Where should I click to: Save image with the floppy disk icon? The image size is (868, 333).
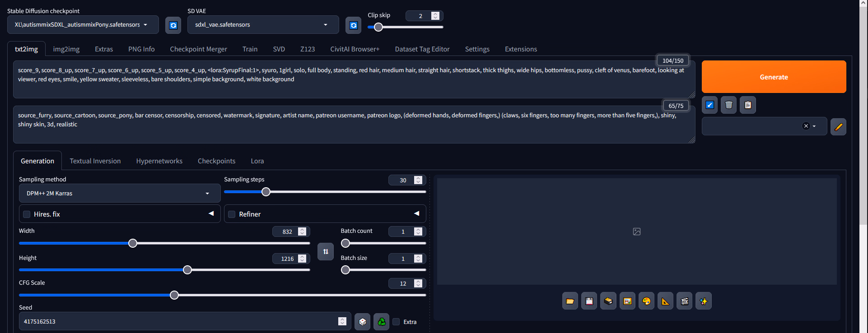click(589, 301)
